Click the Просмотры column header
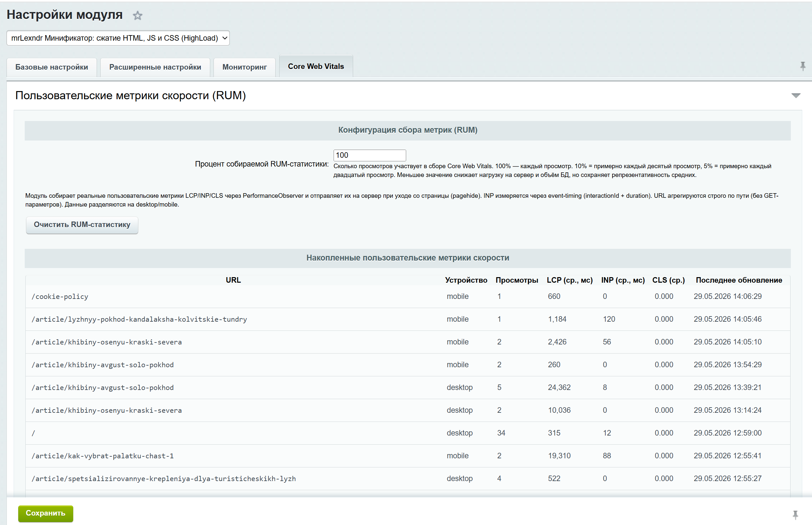The image size is (812, 525). coord(517,280)
